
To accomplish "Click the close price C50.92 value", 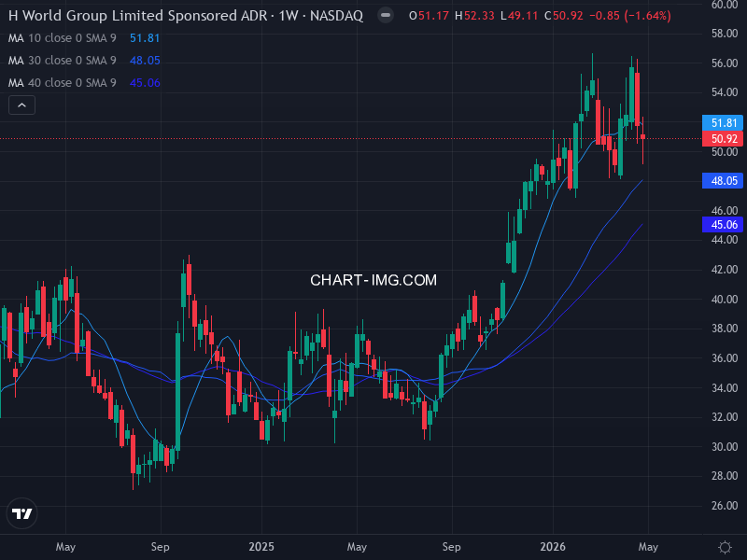I will click(x=564, y=16).
